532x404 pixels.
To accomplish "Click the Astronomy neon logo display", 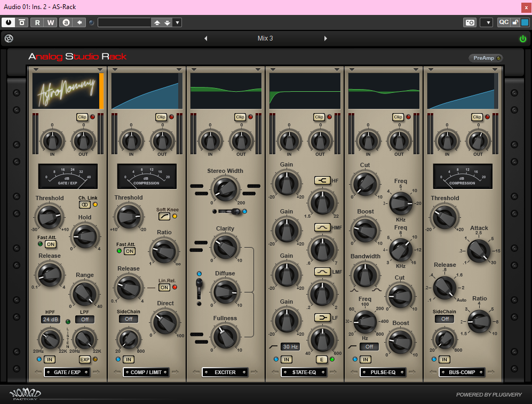I will point(66,91).
